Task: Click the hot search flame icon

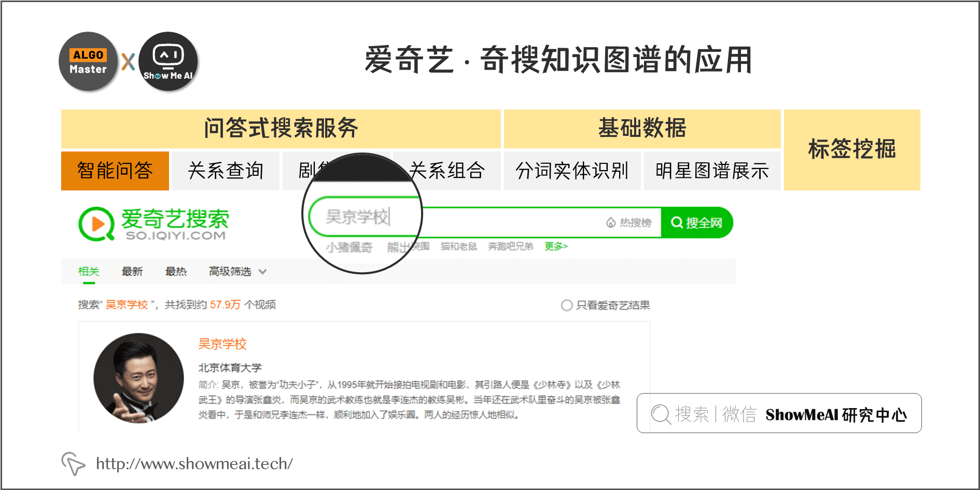Action: click(611, 222)
